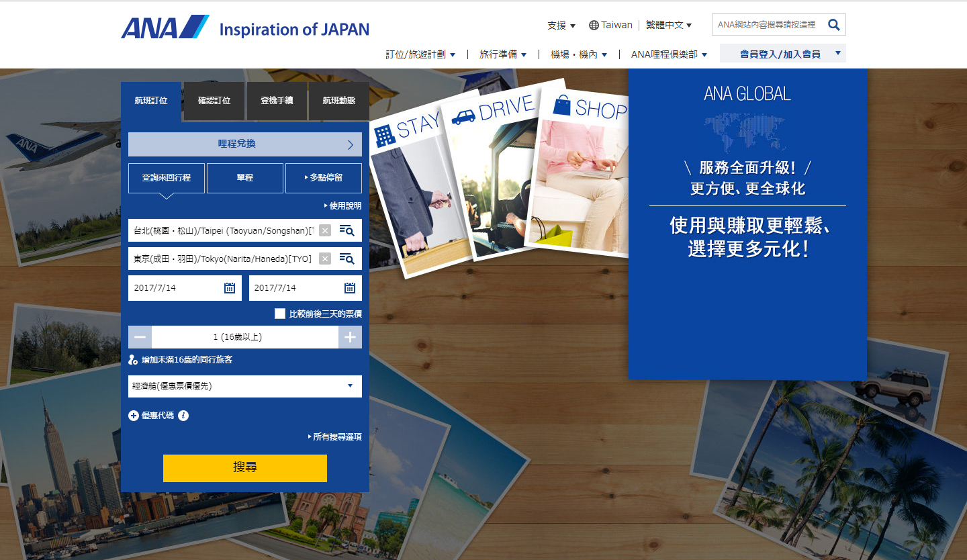This screenshot has width=967, height=560.
Task: Open the departure airport search lookup icon
Action: (x=349, y=230)
